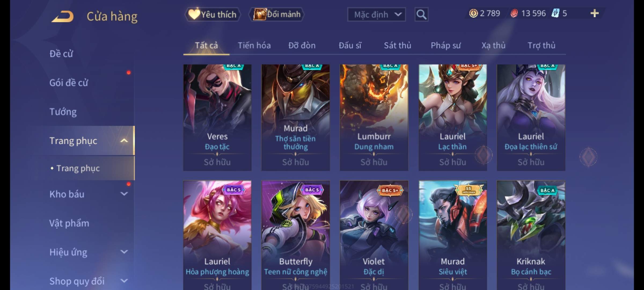Switch to the Pháp sư tab
This screenshot has height=290, width=644.
[445, 45]
